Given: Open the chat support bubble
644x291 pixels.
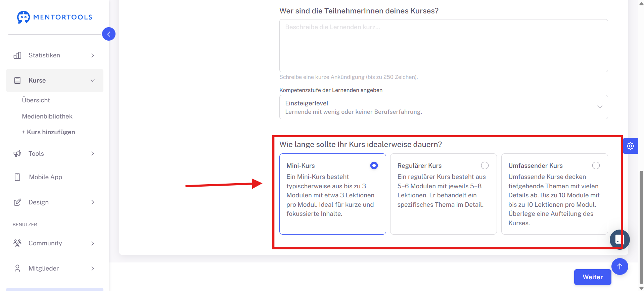Looking at the screenshot, I should (x=619, y=239).
